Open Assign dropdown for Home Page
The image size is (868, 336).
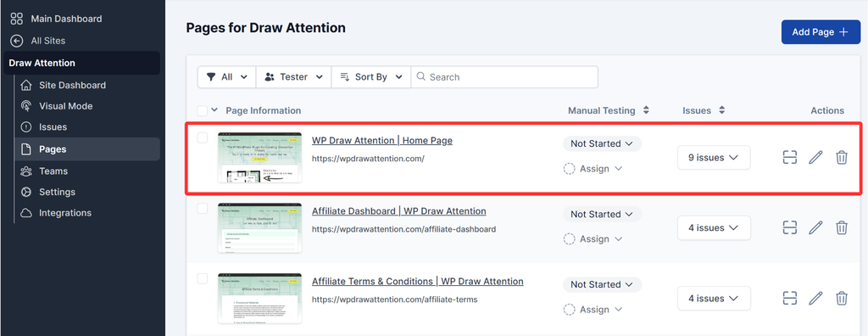coord(593,169)
